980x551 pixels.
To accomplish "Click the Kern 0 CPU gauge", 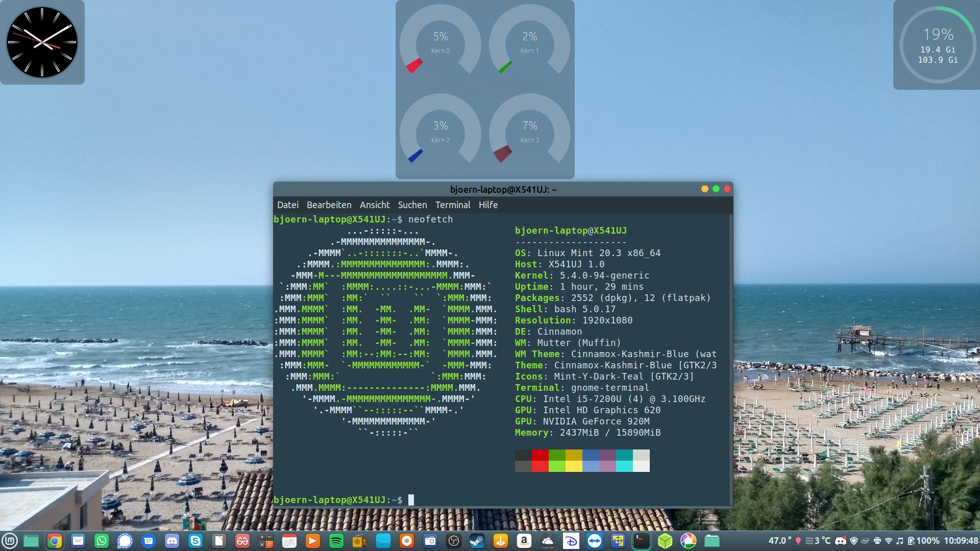I will pos(440,43).
